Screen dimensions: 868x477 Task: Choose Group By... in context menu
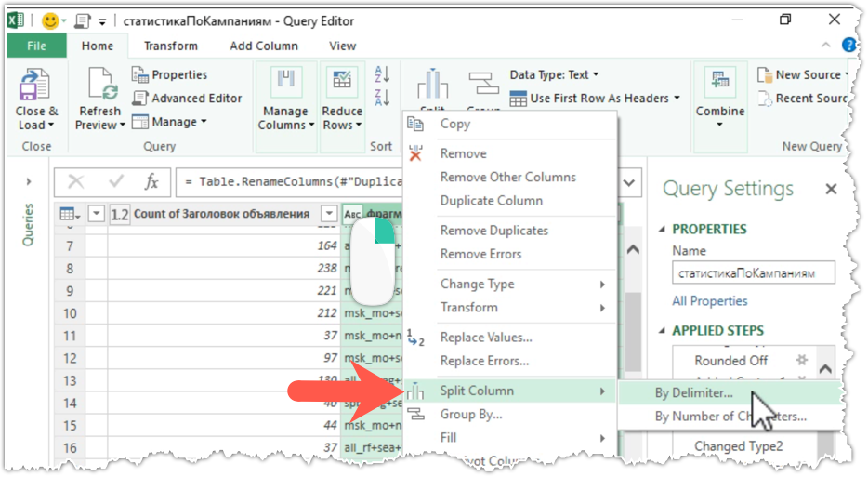point(510,415)
